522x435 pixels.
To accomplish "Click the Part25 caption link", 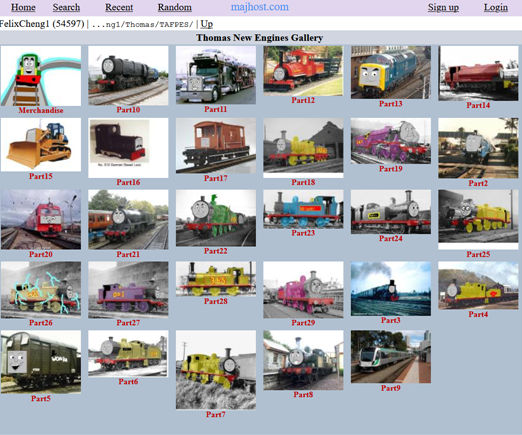I will 478,254.
